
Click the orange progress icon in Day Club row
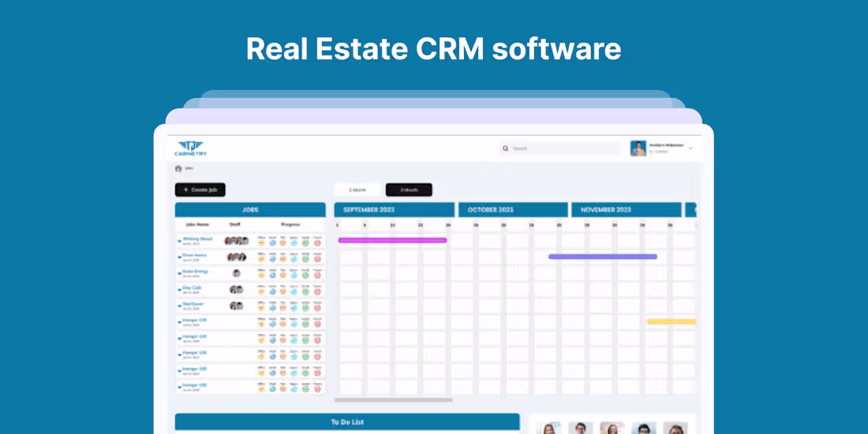tap(282, 291)
